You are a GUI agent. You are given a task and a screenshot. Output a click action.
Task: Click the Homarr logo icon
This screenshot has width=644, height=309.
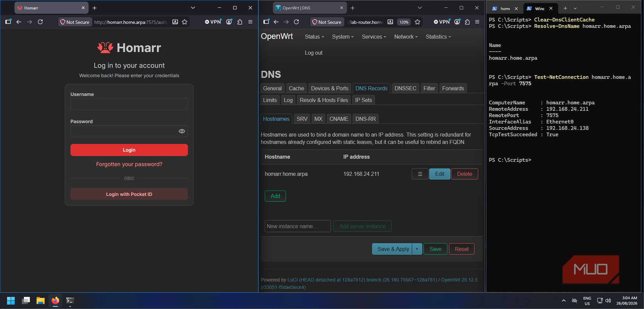(105, 48)
